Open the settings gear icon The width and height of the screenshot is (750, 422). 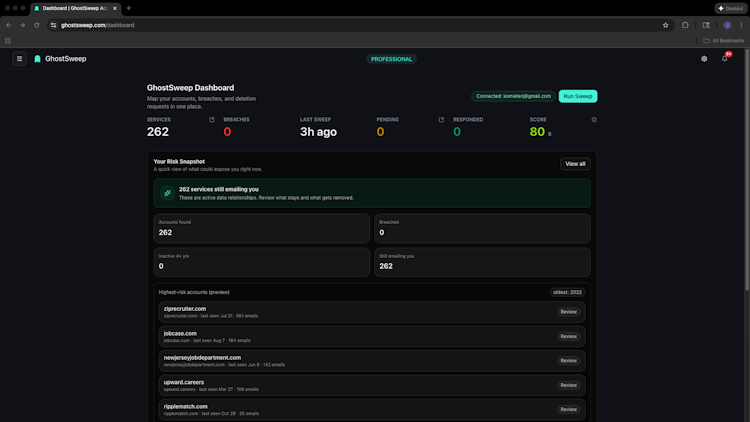click(x=704, y=59)
